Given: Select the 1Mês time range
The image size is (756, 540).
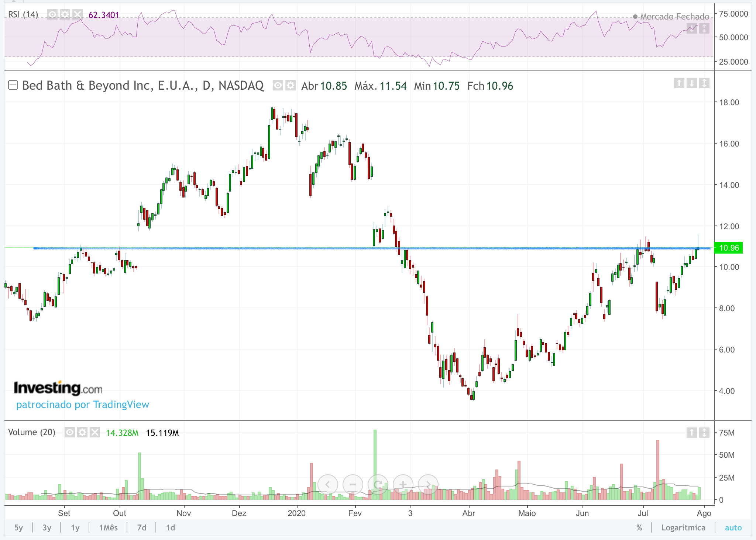Looking at the screenshot, I should point(108,528).
